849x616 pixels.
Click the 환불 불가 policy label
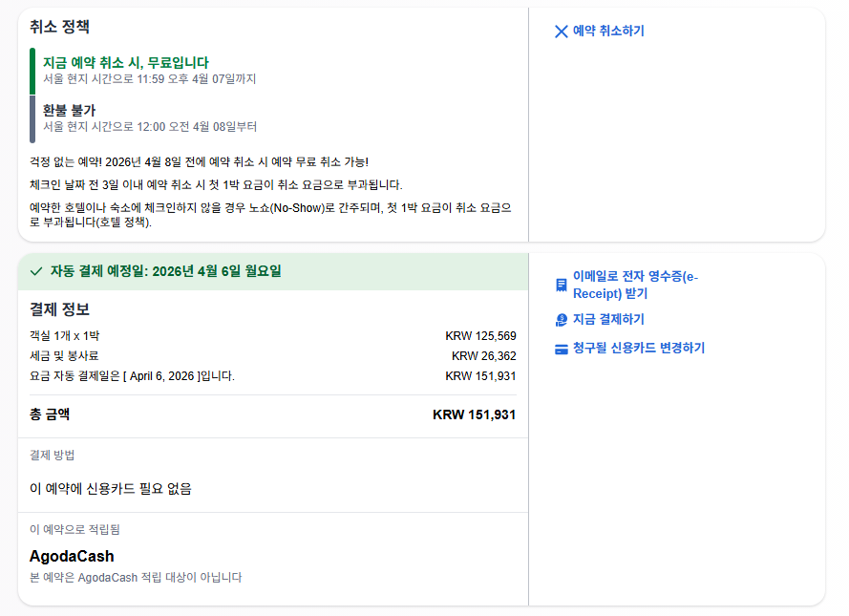pos(69,110)
